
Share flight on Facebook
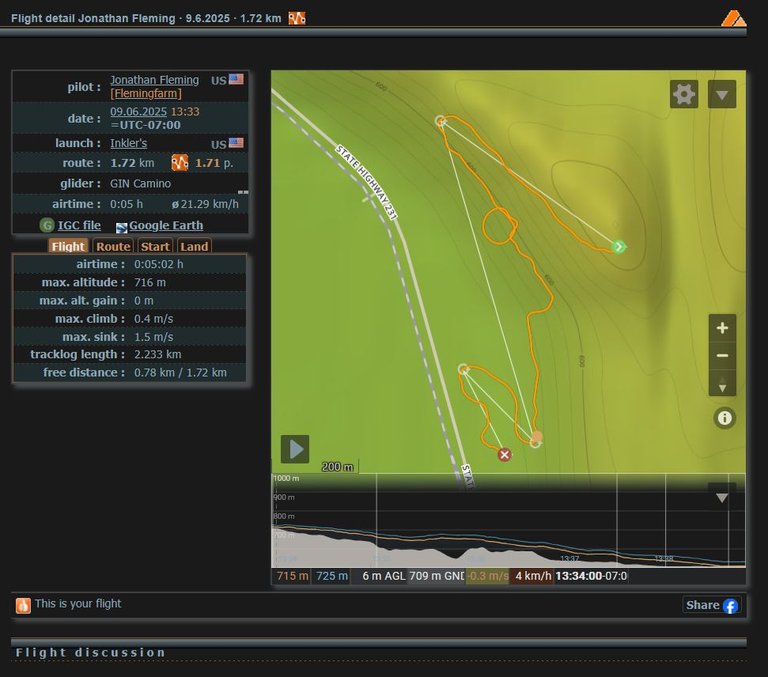tap(712, 605)
